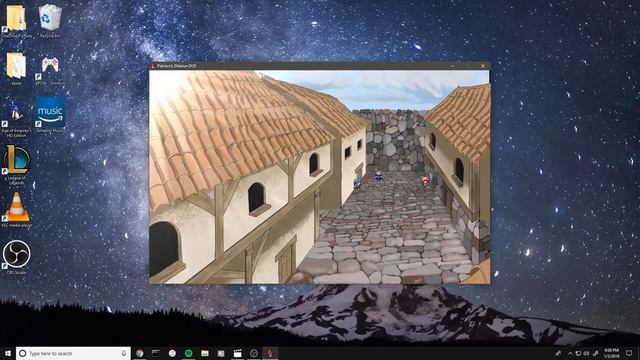Open the taskbar clock and date

tap(611, 353)
